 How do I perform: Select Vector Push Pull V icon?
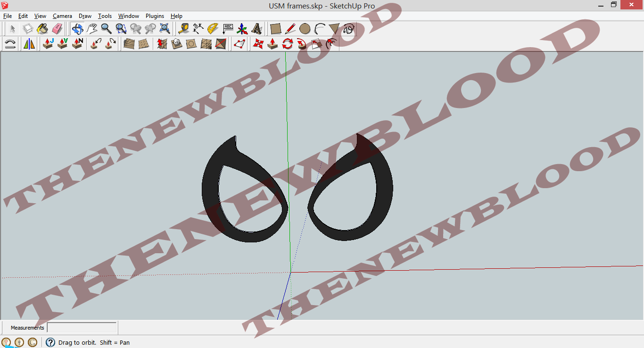(63, 44)
